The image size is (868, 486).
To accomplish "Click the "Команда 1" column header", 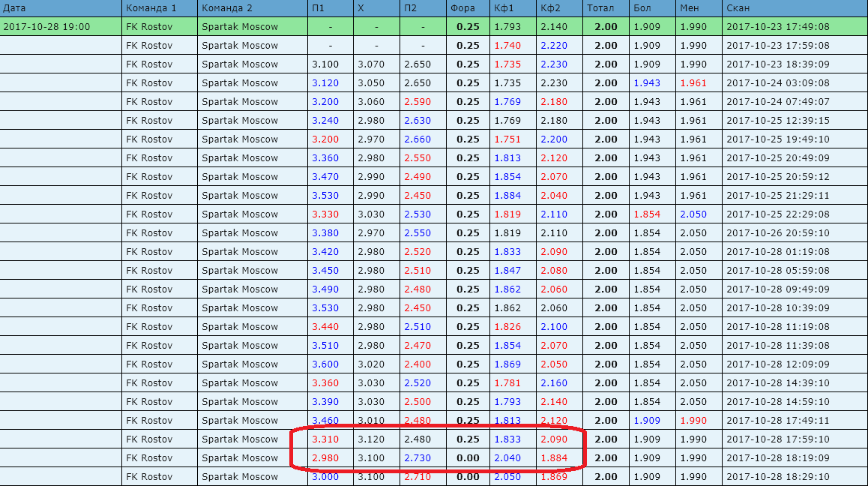I will coord(151,8).
